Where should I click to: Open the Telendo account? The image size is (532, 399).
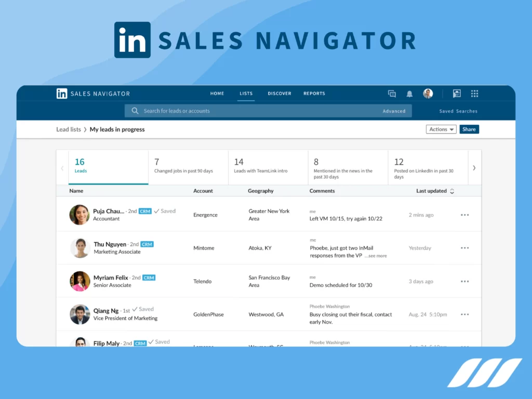pyautogui.click(x=202, y=281)
